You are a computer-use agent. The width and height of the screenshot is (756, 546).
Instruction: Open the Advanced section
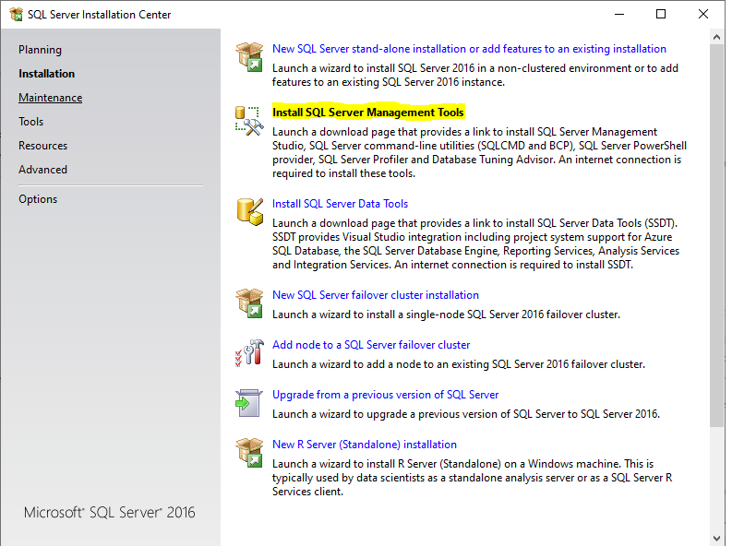[x=42, y=169]
